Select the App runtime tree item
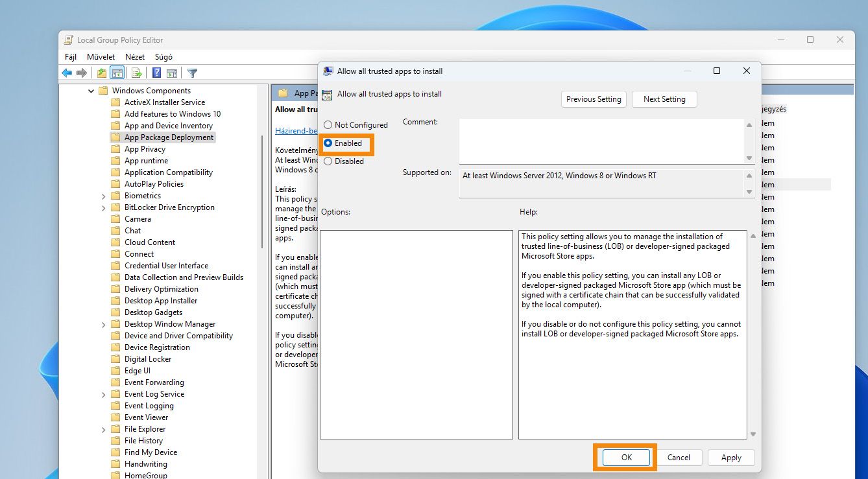 146,161
